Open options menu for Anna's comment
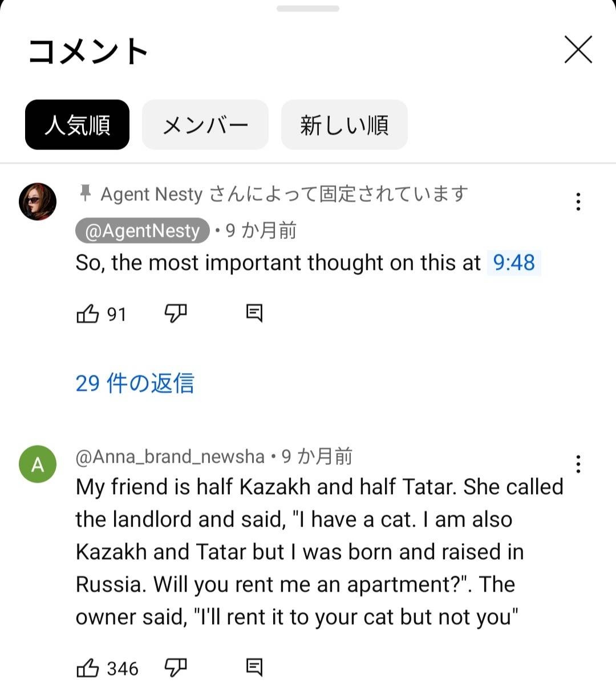This screenshot has height=700, width=616. [x=578, y=464]
